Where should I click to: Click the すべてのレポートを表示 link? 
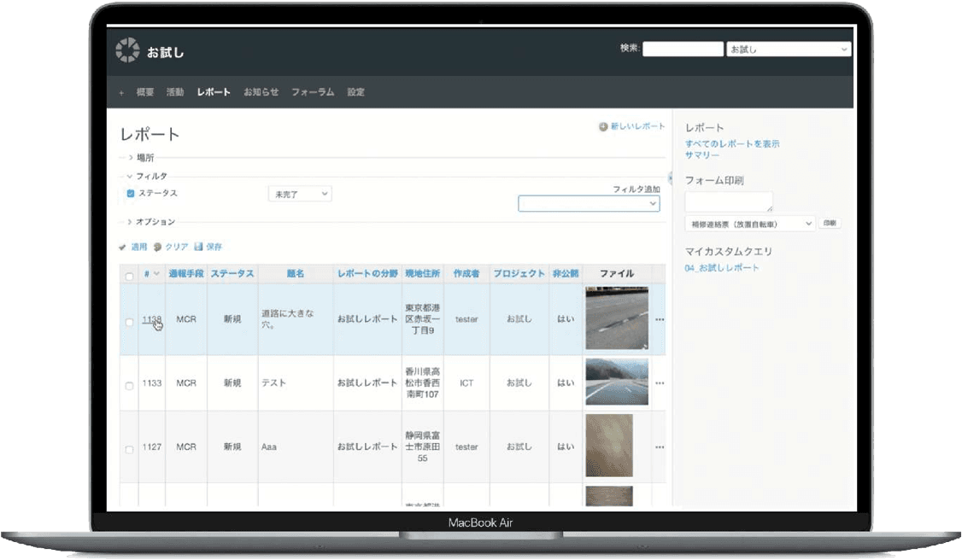pos(732,144)
